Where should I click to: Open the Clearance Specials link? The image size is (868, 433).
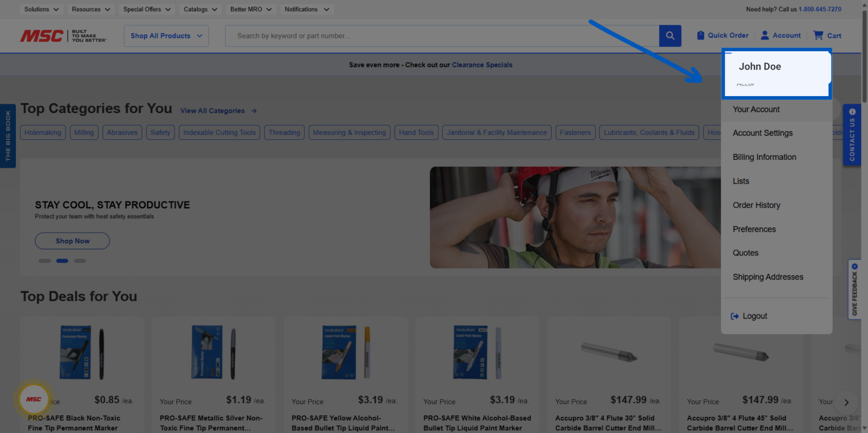[x=482, y=65]
